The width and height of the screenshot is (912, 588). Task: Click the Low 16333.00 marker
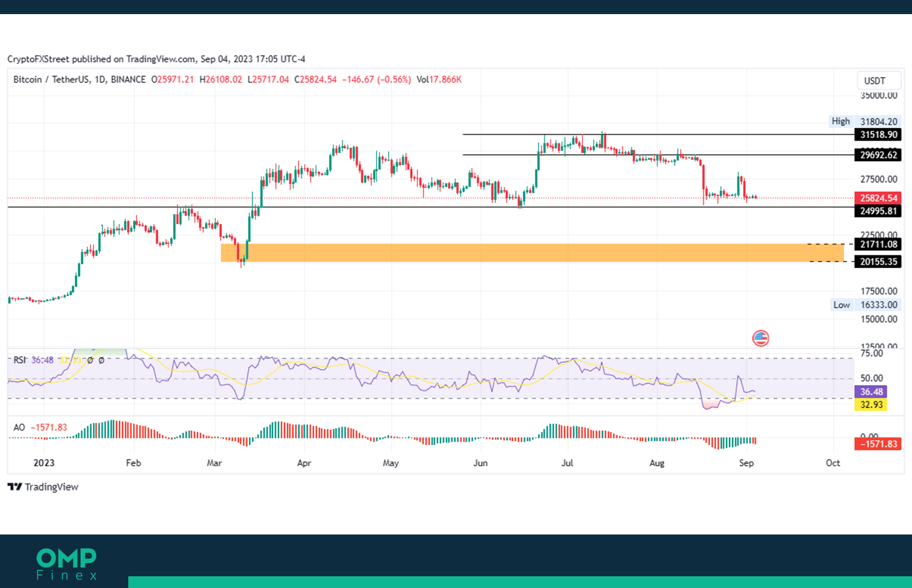coord(864,305)
